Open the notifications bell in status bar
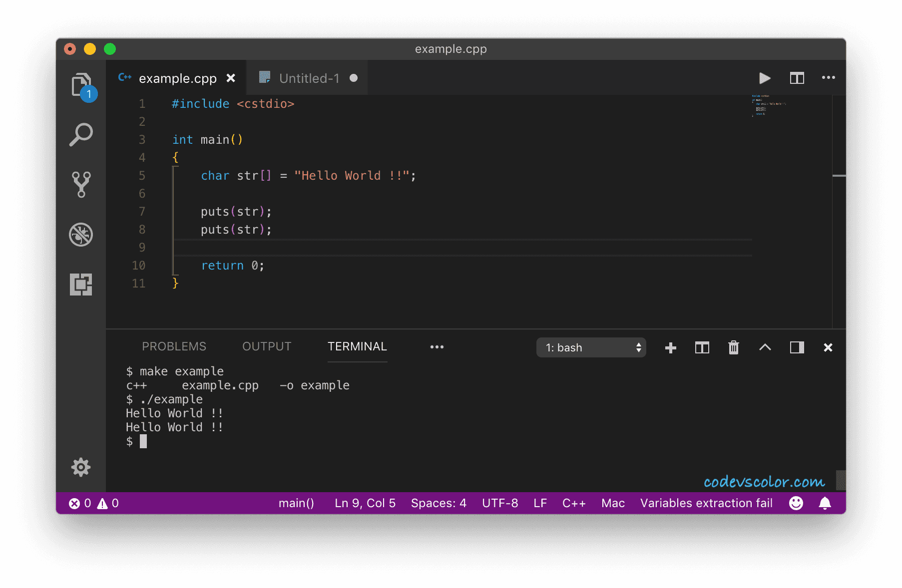Viewport: 902px width, 588px height. (825, 503)
